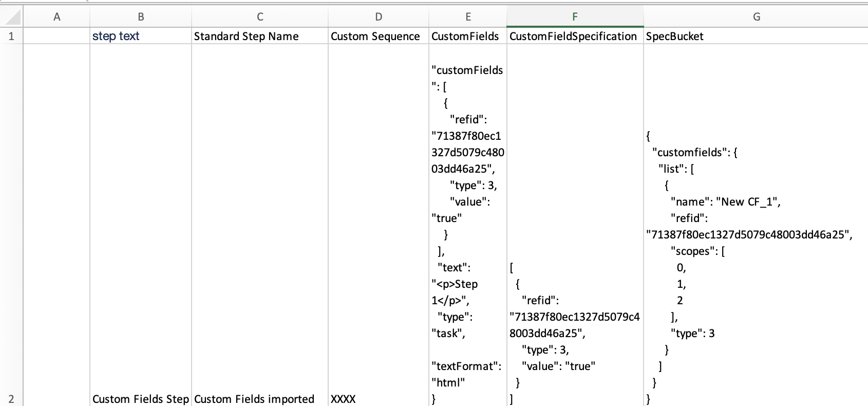Click the cell containing 'XXXX'
868x406 pixels.
(379, 399)
